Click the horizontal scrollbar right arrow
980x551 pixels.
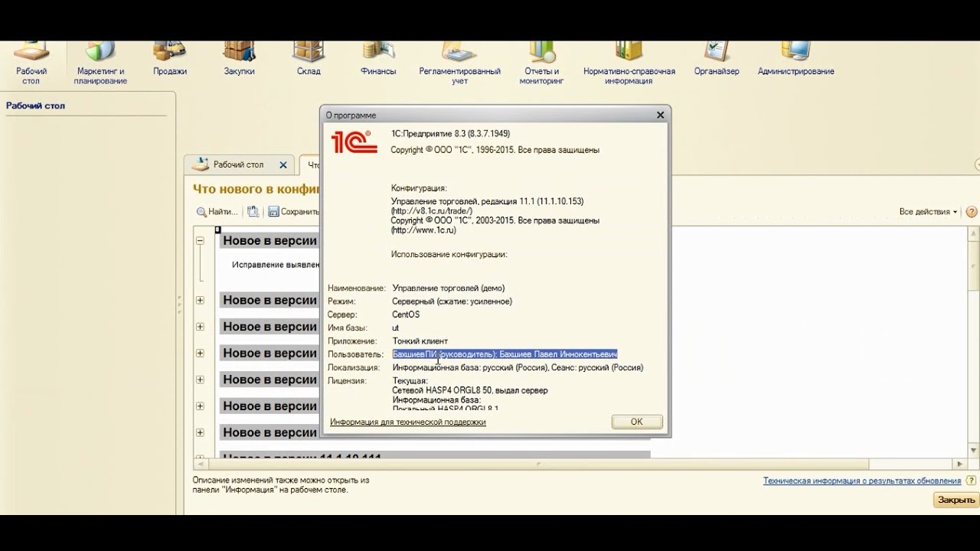point(961,464)
